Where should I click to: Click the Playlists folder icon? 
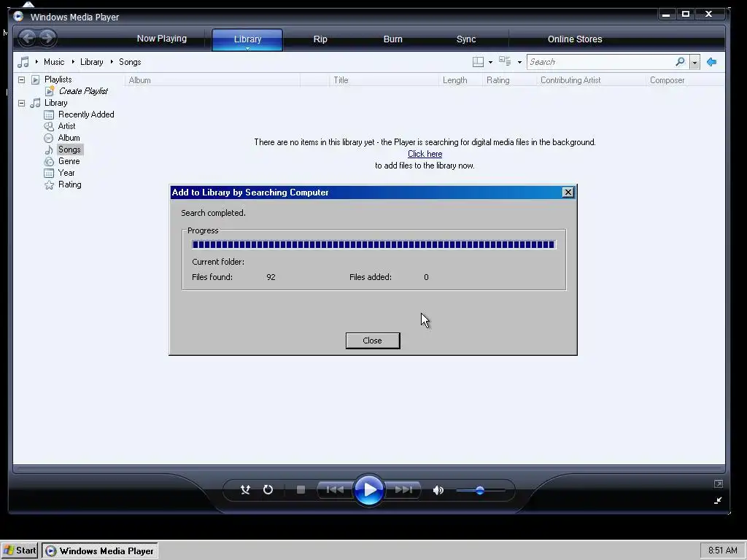(x=35, y=79)
